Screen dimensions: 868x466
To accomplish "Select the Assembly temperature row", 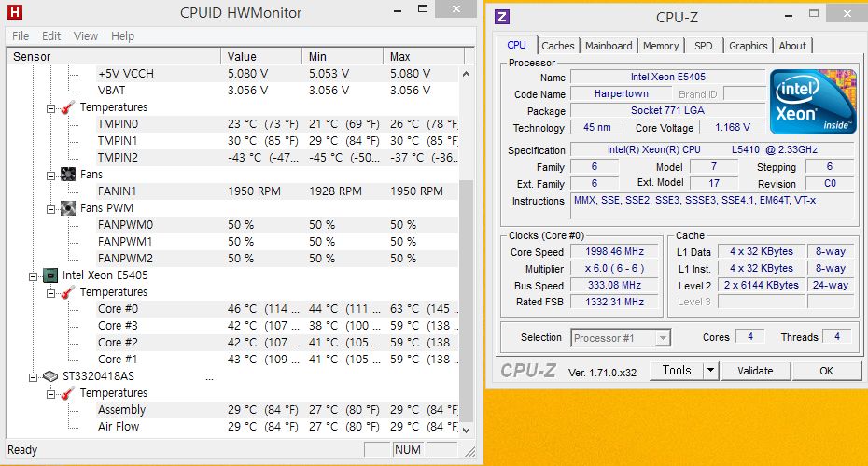I will 277,409.
